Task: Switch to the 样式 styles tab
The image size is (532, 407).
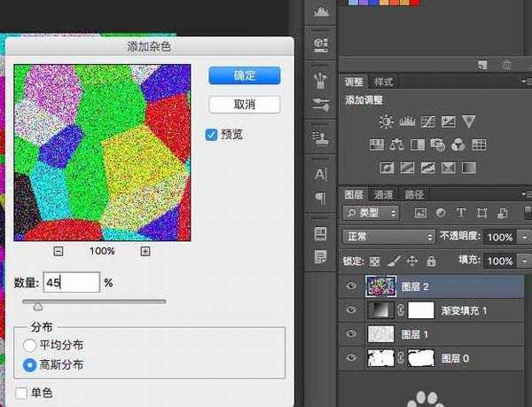Action: coord(383,82)
